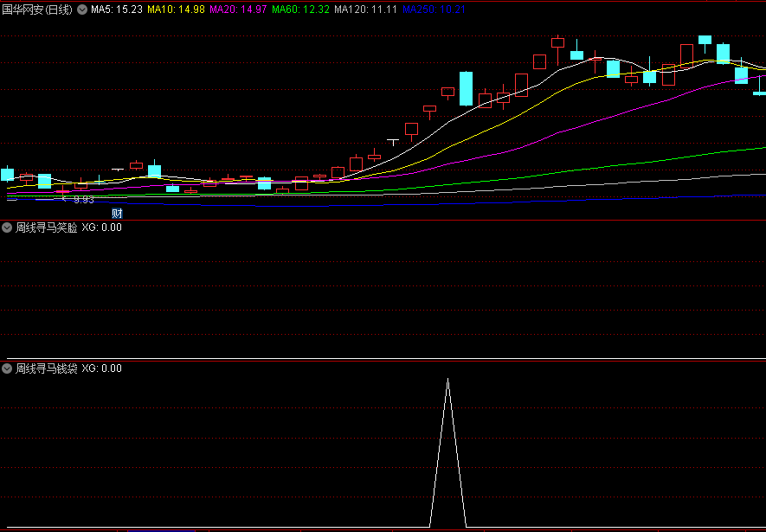Click the yellow MA10: 14.98 label
Image resolution: width=766 pixels, height=532 pixels.
176,10
